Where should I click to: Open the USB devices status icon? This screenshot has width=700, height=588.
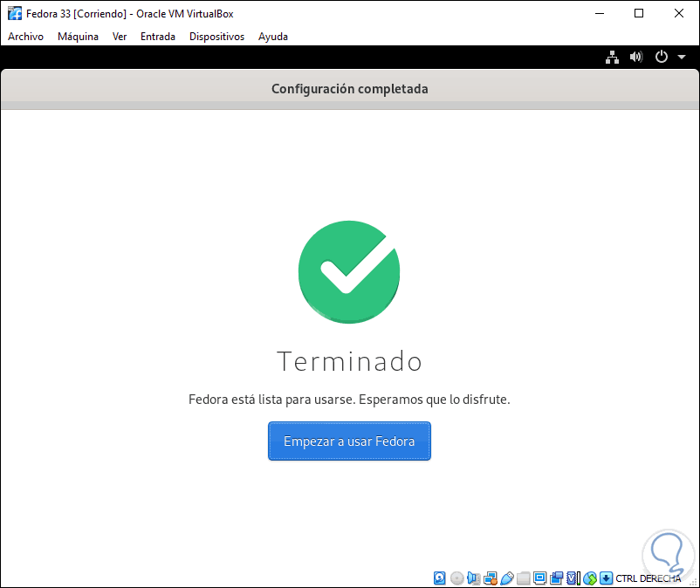pos(507,578)
